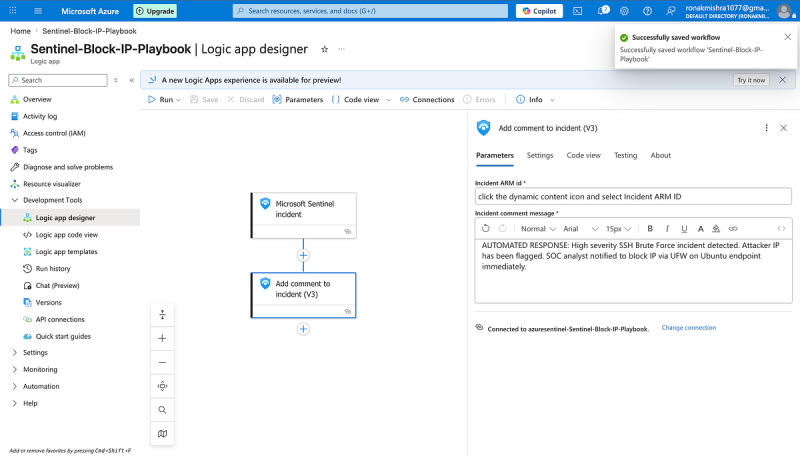Insert a step between the two actions

click(x=303, y=256)
